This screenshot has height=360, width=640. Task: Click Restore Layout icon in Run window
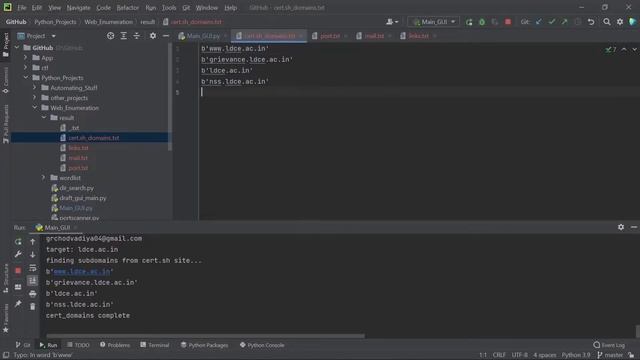(x=18, y=287)
